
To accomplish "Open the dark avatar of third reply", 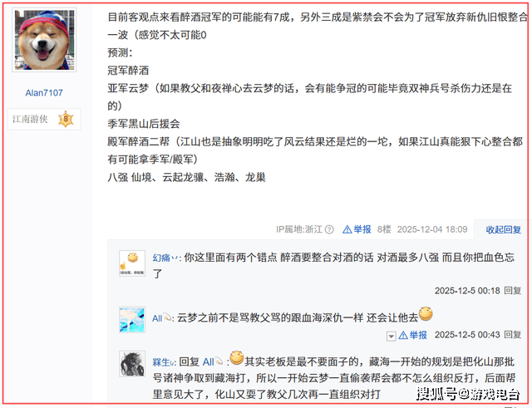I will coord(132,364).
